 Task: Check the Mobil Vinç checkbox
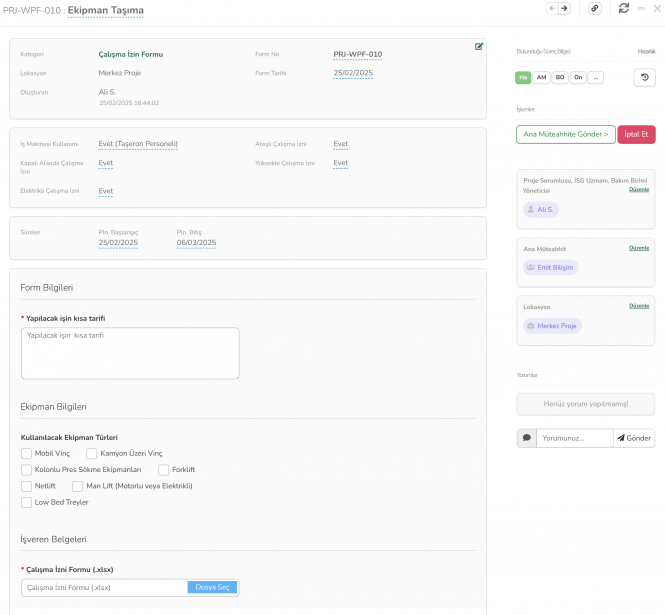coord(27,453)
